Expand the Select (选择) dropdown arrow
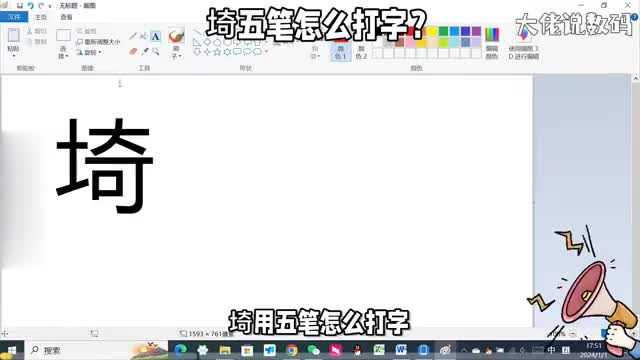The image size is (640, 360). click(x=67, y=56)
